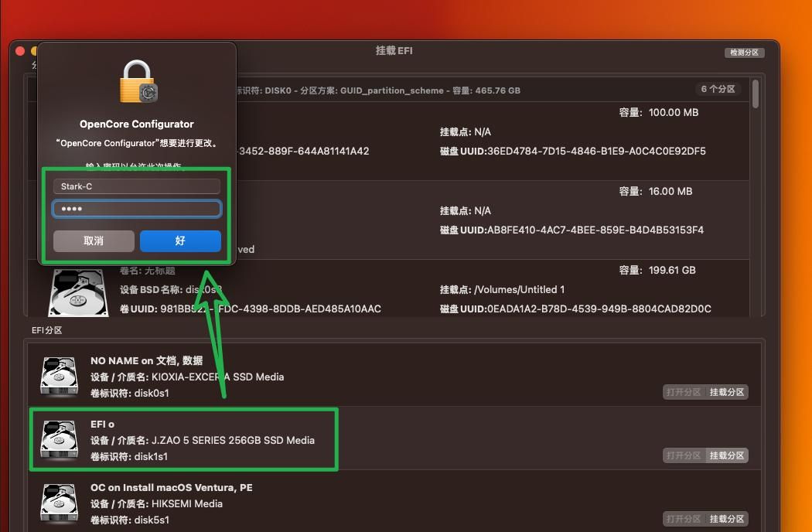Click the 卷标识符: disk5s1 text
The height and width of the screenshot is (532, 812).
click(x=129, y=520)
